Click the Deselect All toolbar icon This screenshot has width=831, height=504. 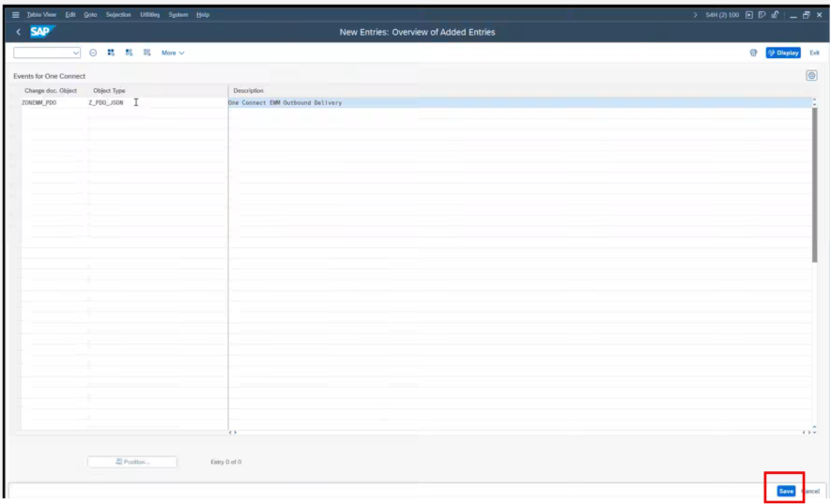(x=147, y=53)
